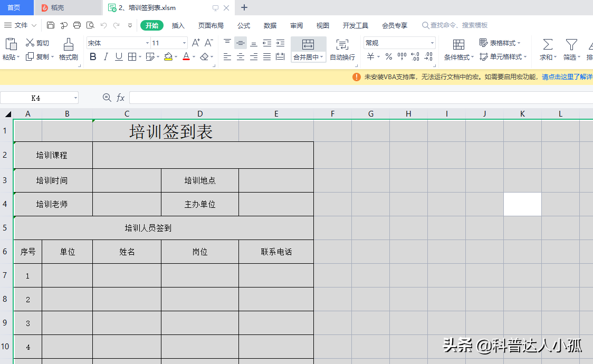Open the Member Exclusive (会员专享) tab
593x364 pixels.
click(x=395, y=25)
